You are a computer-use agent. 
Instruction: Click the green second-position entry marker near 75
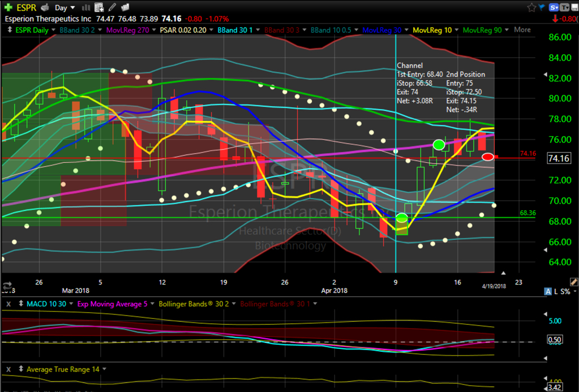(439, 145)
